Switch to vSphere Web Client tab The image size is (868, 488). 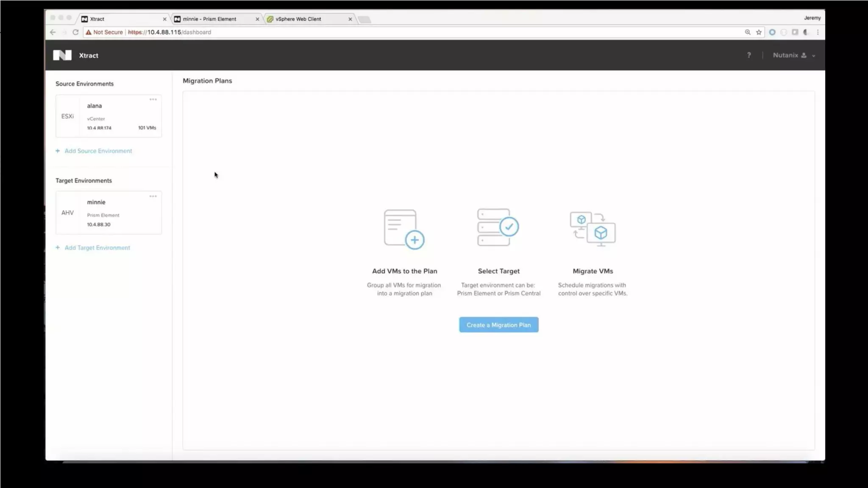click(298, 19)
